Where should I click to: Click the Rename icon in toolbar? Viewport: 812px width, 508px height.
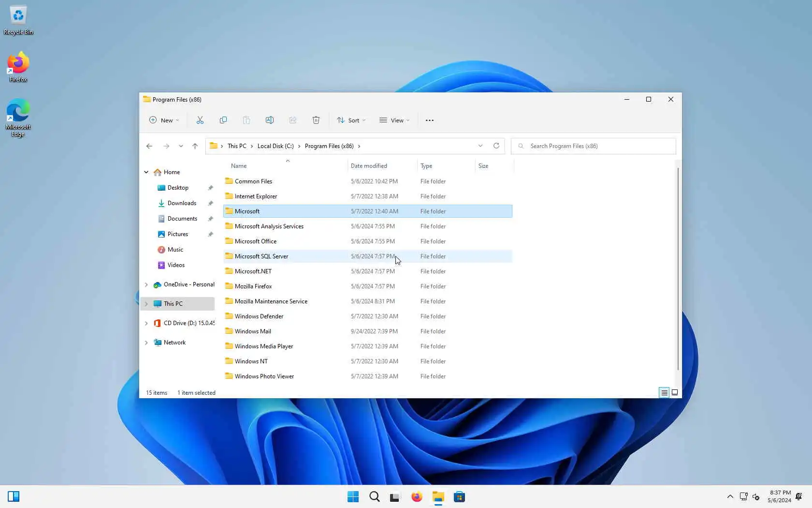coord(270,120)
